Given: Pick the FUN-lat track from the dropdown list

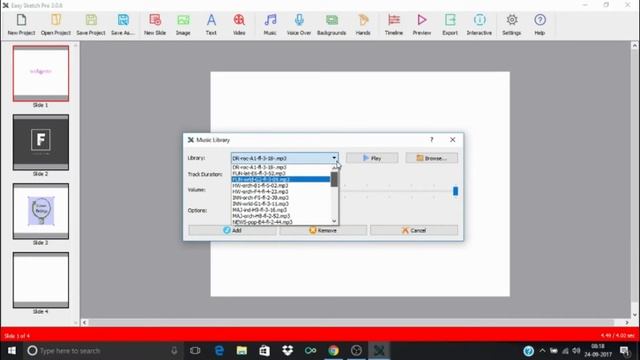Looking at the screenshot, I should click(x=281, y=173).
